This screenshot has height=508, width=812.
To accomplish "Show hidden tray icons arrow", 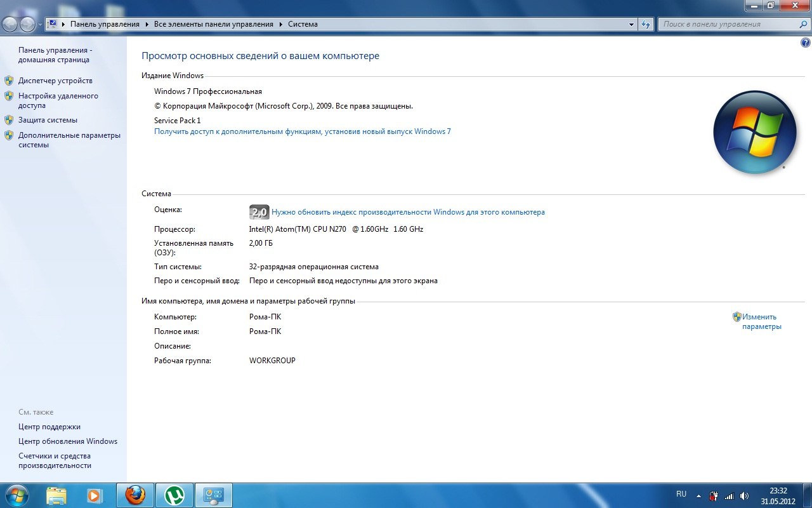I will [x=698, y=495].
